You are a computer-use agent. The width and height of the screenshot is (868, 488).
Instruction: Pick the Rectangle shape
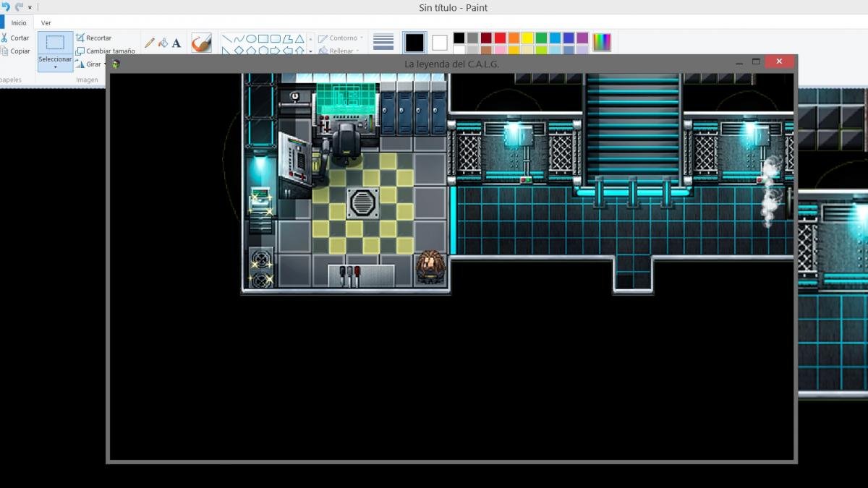tap(263, 39)
